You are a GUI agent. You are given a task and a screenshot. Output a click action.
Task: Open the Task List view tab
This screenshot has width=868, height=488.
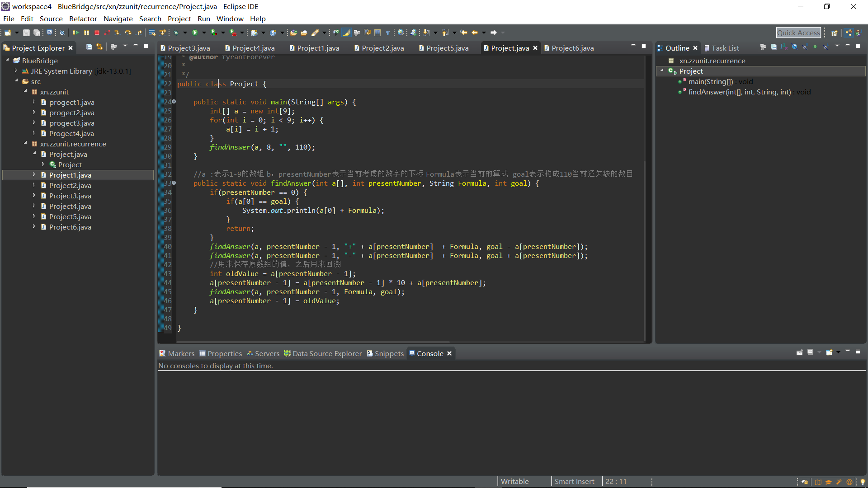[x=724, y=48]
